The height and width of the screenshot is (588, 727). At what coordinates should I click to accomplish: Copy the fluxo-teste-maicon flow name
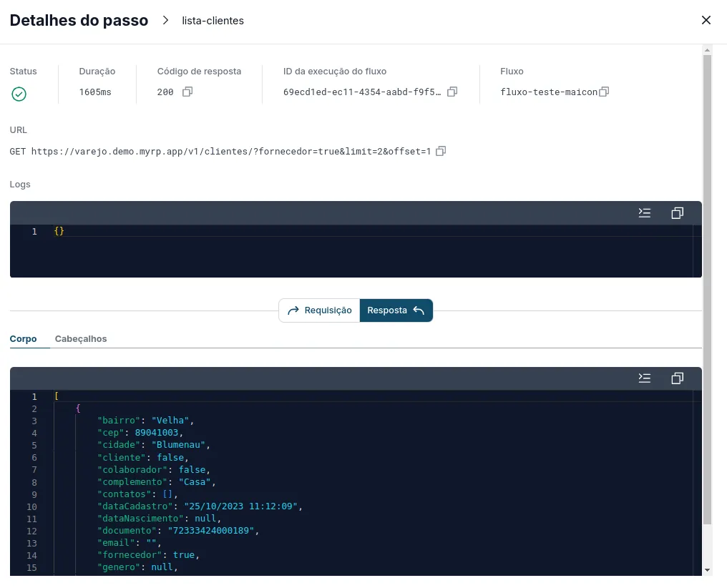(x=604, y=92)
